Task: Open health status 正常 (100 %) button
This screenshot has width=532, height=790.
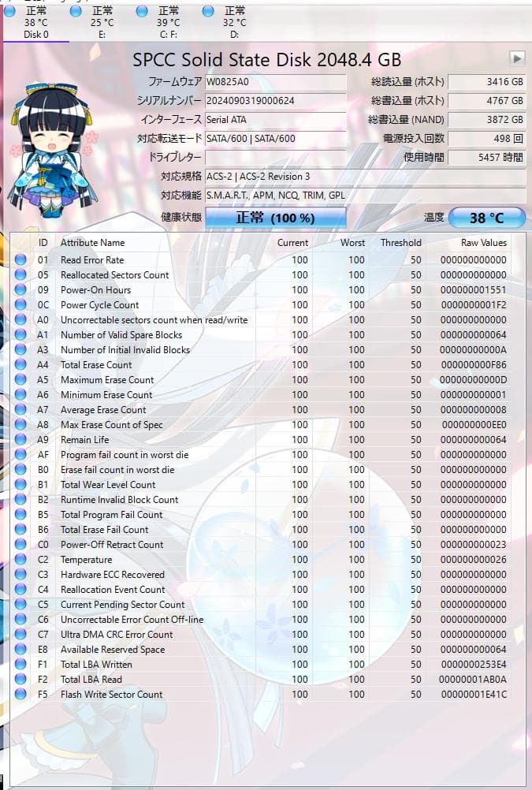Action: pyautogui.click(x=276, y=218)
